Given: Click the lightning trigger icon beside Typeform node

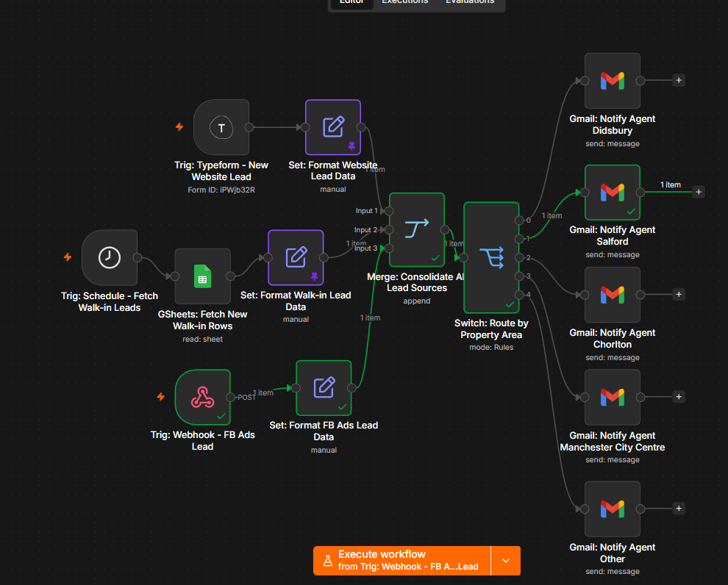Looking at the screenshot, I should point(179,126).
